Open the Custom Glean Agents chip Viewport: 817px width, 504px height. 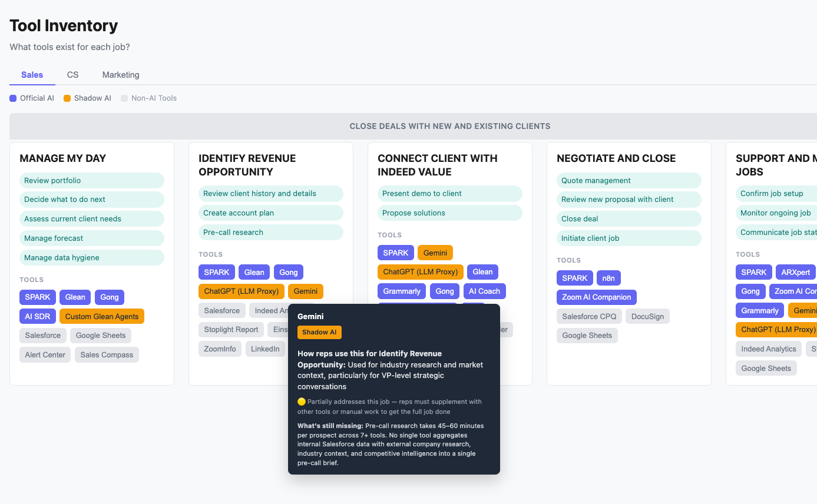(102, 317)
